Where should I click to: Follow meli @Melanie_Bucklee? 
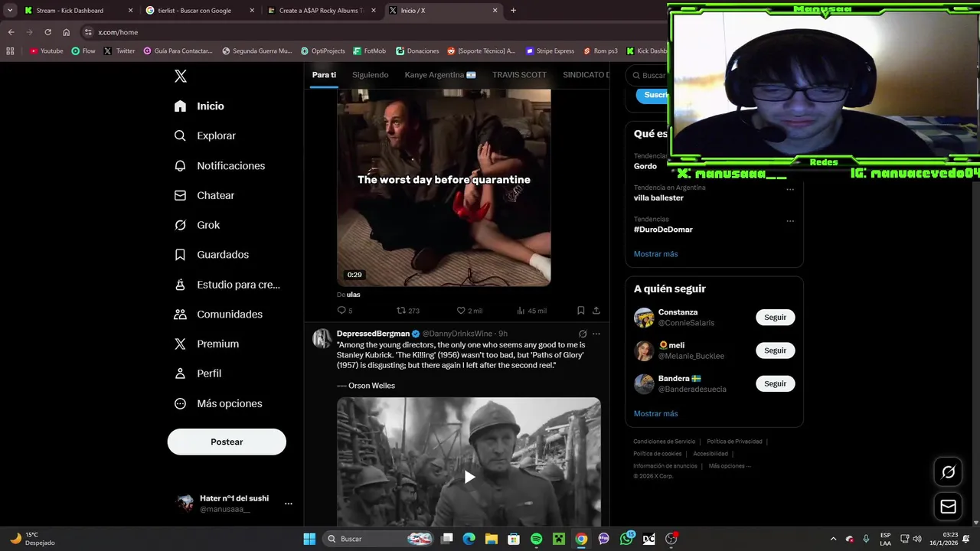[775, 350]
